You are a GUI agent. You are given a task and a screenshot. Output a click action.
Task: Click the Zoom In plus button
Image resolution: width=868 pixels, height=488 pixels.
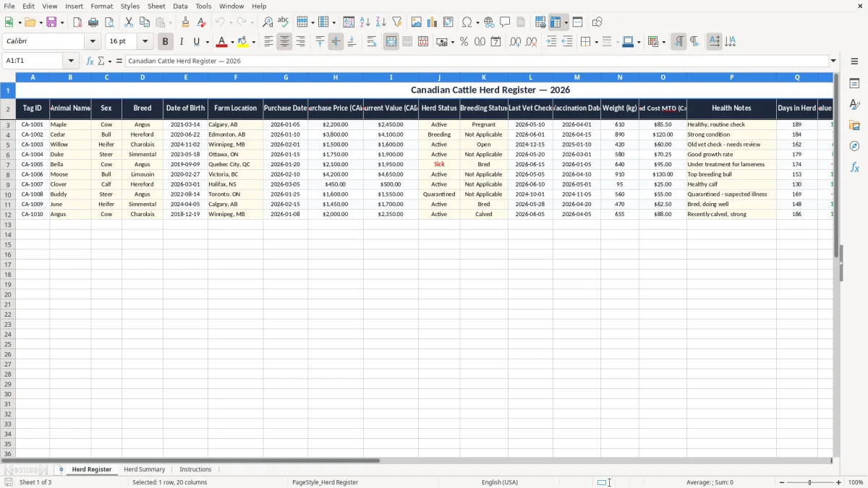click(x=839, y=482)
